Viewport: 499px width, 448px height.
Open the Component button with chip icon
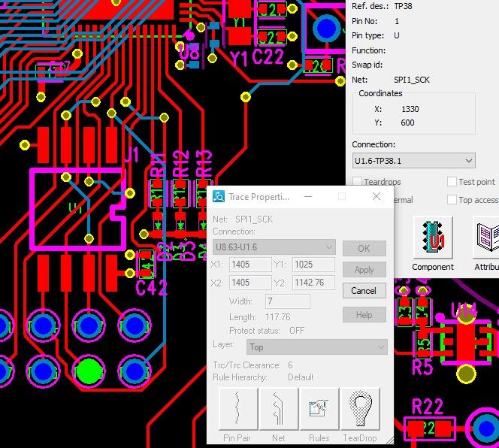pyautogui.click(x=433, y=238)
